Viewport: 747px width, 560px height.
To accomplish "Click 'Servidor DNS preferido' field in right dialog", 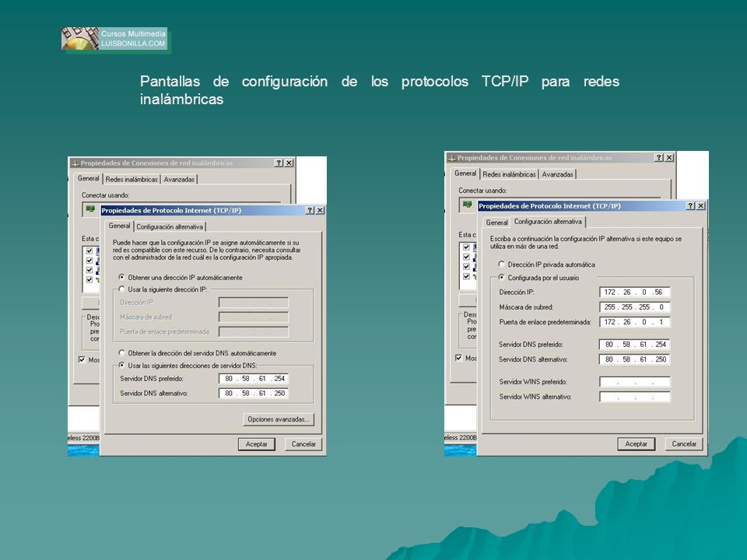I will 635,345.
